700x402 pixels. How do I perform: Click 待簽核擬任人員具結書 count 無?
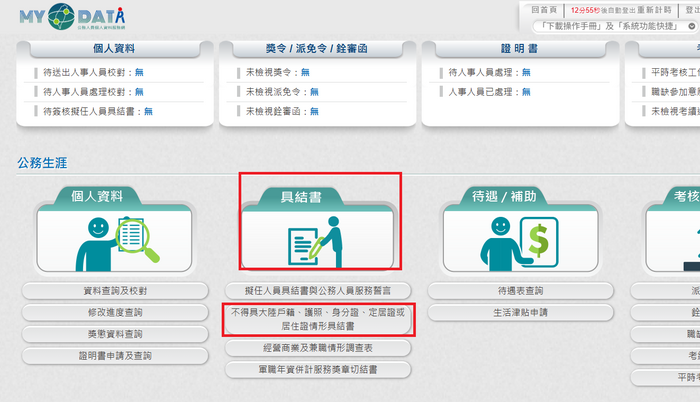pyautogui.click(x=148, y=111)
